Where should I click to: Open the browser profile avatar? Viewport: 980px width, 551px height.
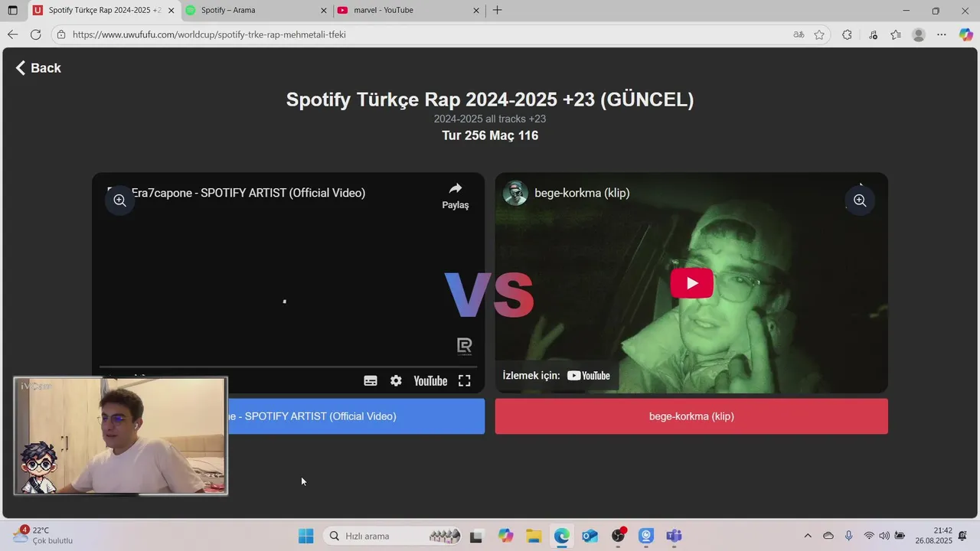919,34
